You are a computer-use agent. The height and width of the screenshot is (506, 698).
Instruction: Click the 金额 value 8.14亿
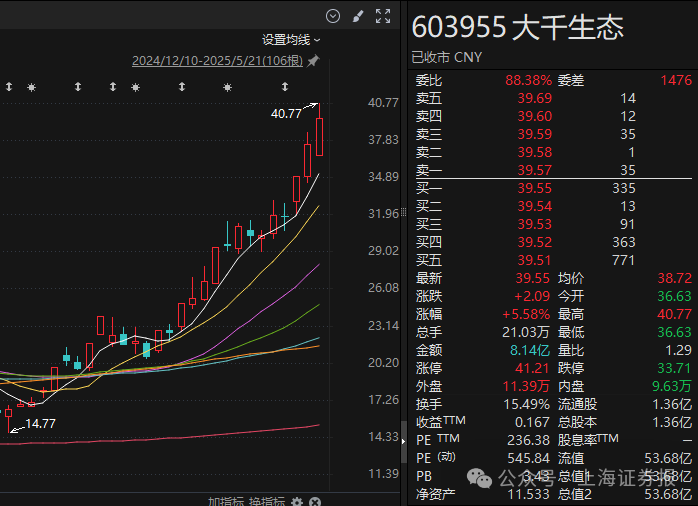click(530, 351)
